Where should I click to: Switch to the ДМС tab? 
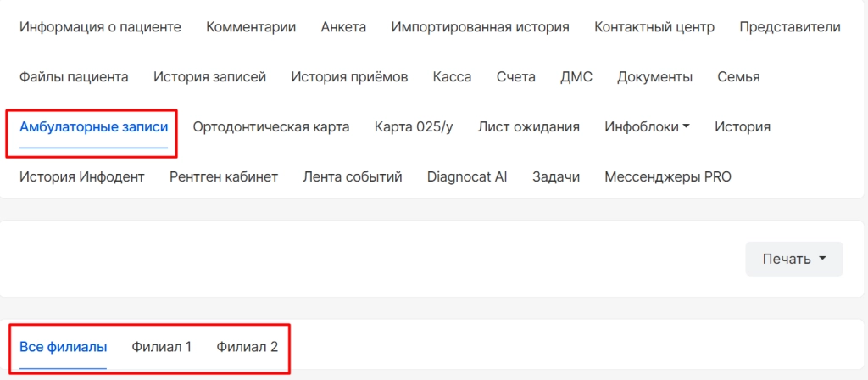click(576, 77)
